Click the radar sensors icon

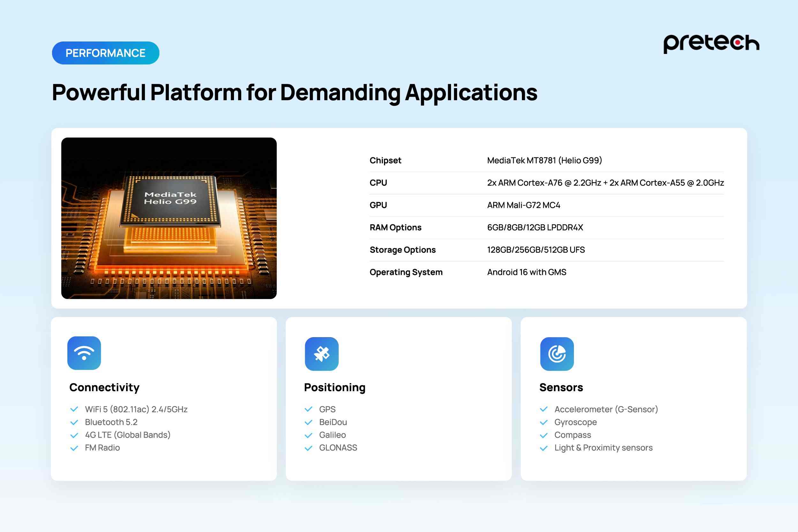point(557,354)
